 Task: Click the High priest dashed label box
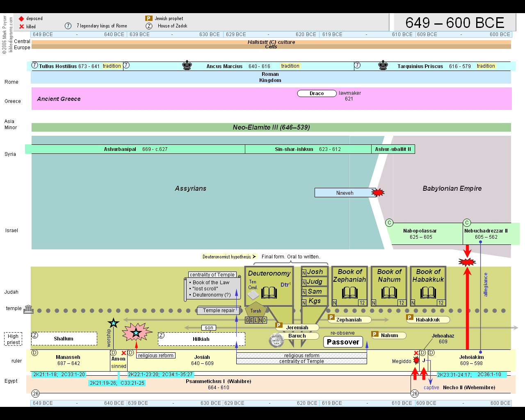[13, 339]
